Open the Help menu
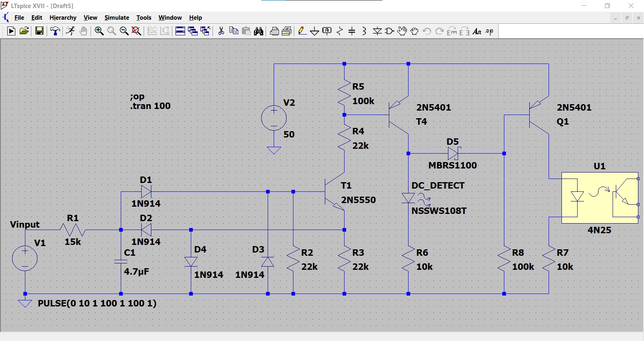644x341 pixels. 196,18
